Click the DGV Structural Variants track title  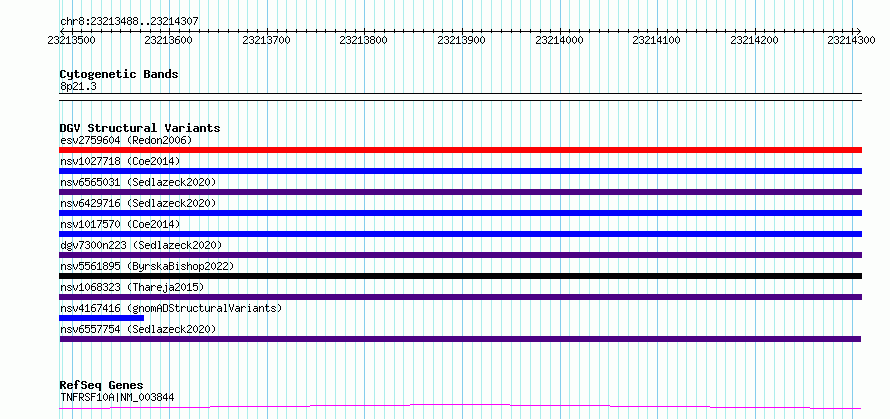point(140,128)
